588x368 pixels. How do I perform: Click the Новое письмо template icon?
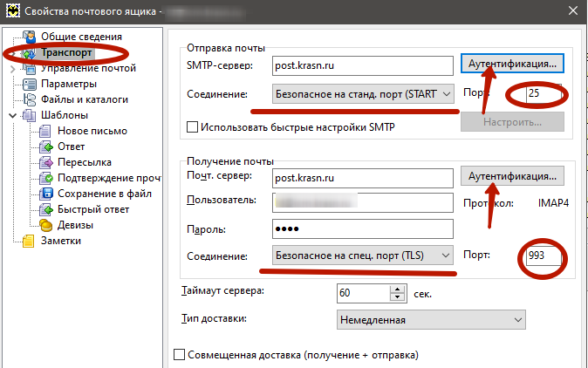pos(46,131)
